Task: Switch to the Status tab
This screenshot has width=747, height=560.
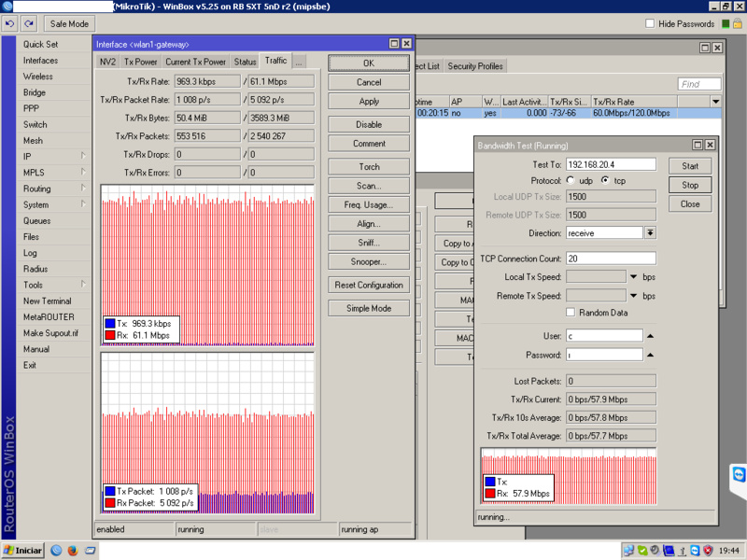Action: coord(245,62)
